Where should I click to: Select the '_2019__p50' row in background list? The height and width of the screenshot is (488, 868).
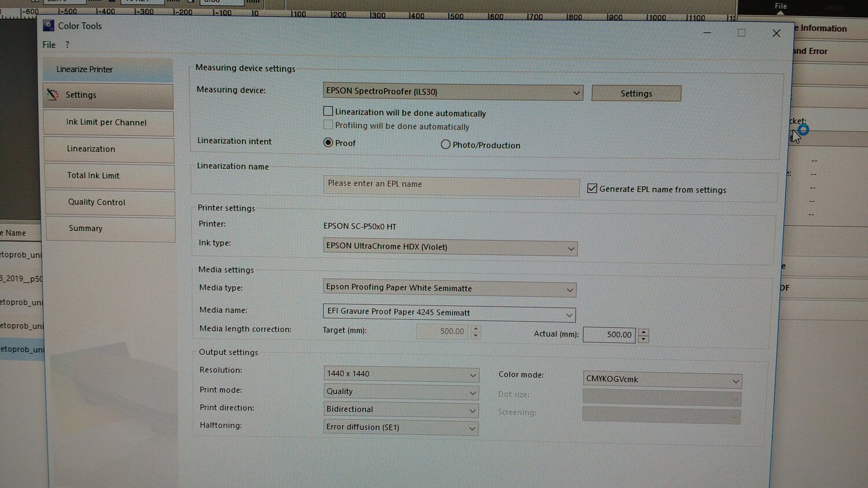coord(21,279)
